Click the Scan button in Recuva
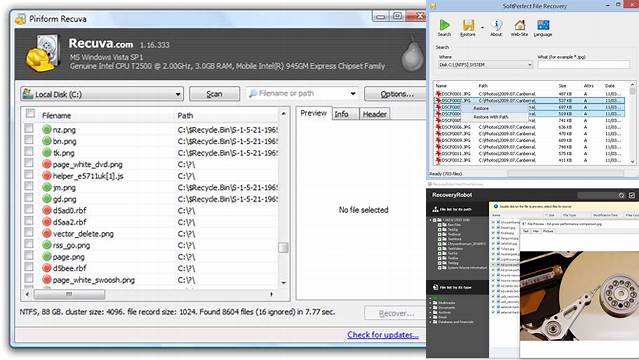This screenshot has height=360, width=639. pos(214,94)
